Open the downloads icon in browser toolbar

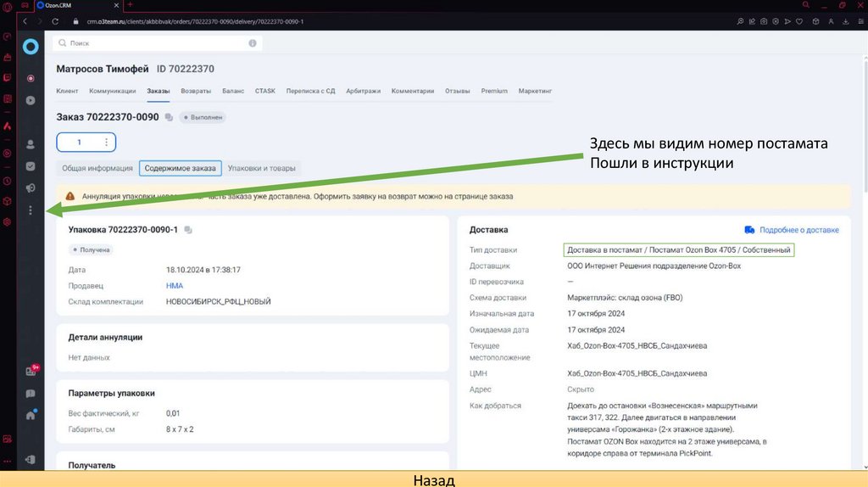click(x=846, y=21)
